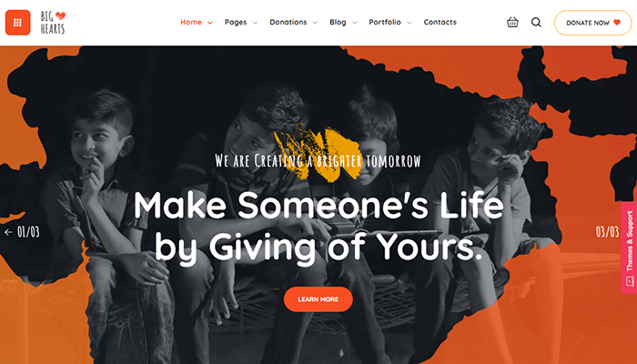637x364 pixels.
Task: Click the Donate Now button
Action: [x=592, y=23]
